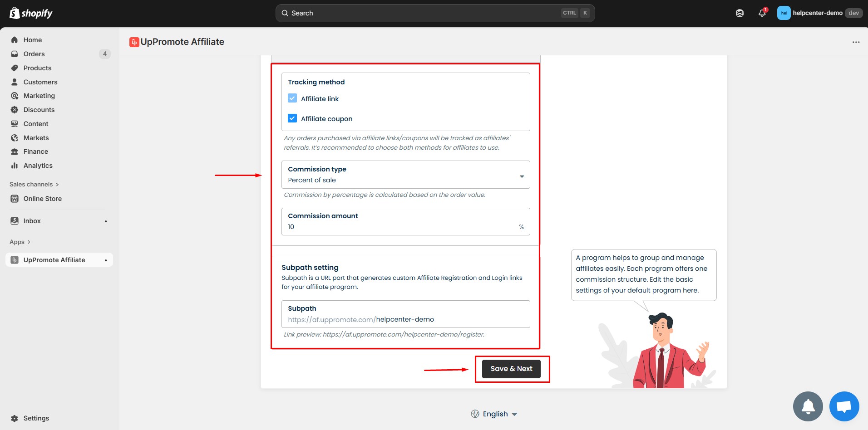Open the Sidekick assistant icon in header
The image size is (868, 430).
tap(740, 13)
